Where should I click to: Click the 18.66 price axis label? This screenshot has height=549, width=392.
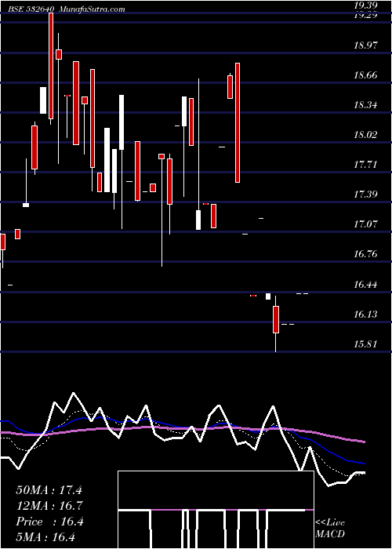pos(365,75)
